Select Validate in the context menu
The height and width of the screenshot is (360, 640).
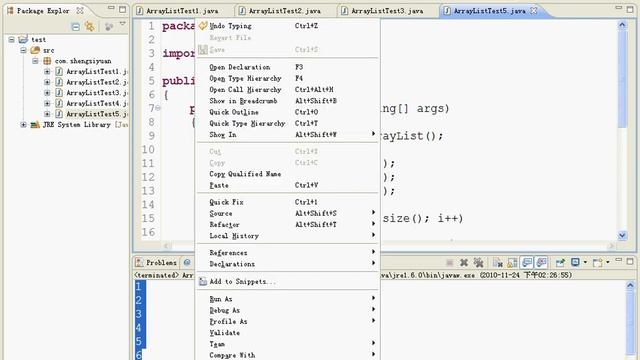point(288,333)
